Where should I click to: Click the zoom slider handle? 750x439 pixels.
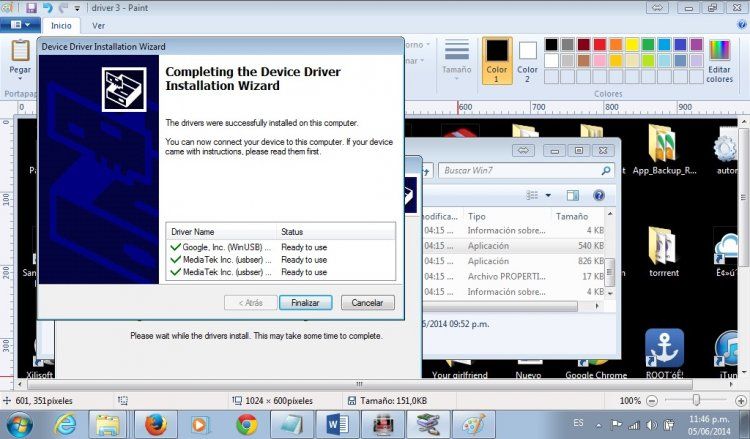[x=696, y=400]
